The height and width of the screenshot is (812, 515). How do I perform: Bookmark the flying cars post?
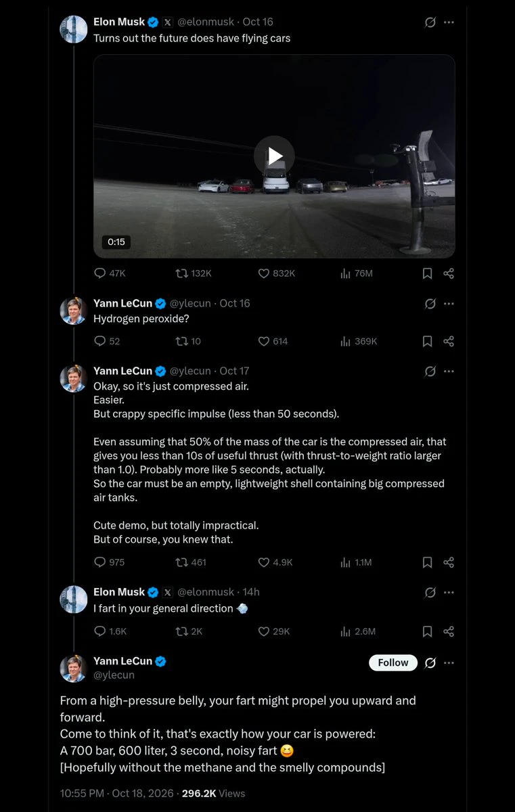point(427,273)
